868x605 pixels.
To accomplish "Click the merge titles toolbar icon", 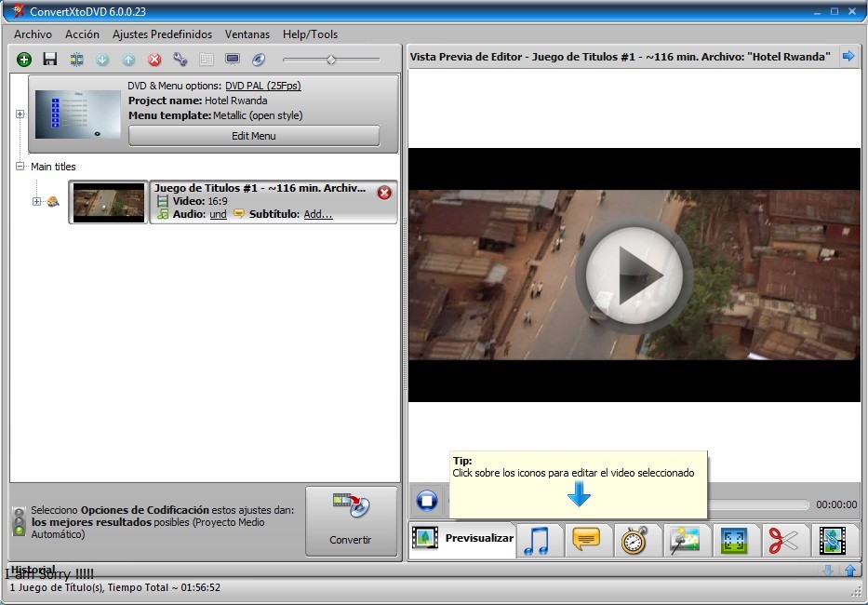I will pyautogui.click(x=76, y=60).
